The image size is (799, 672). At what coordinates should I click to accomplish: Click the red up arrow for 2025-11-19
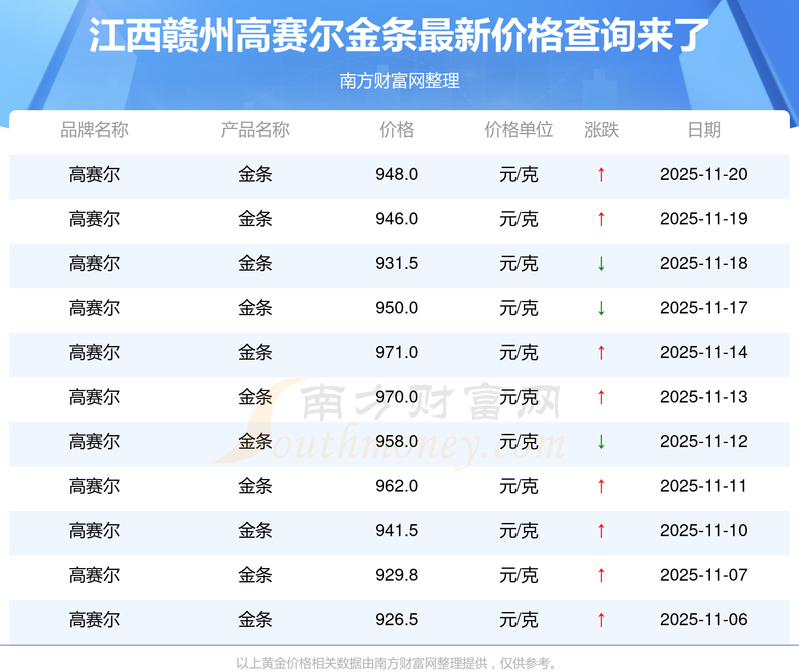pyautogui.click(x=601, y=219)
